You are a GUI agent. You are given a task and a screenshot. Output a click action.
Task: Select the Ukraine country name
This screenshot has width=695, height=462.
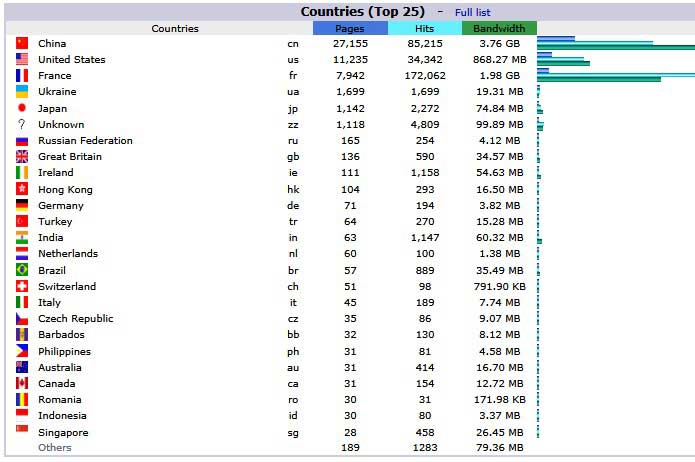point(57,91)
